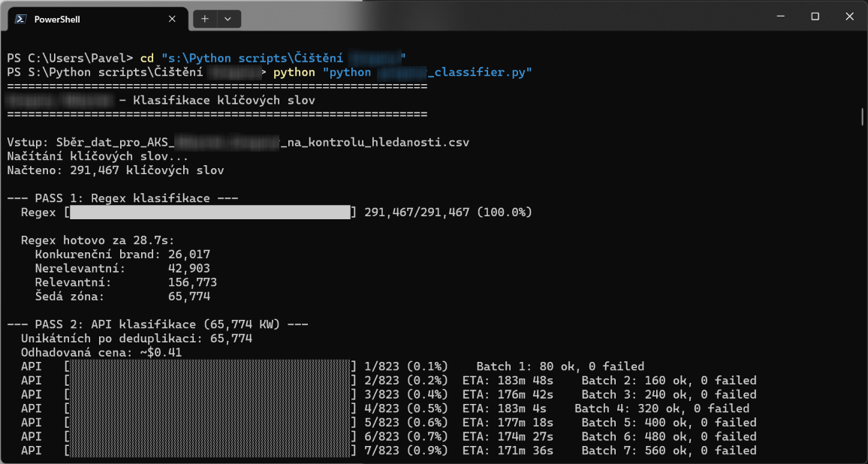Expand the new tab profile dropdown

pos(228,19)
